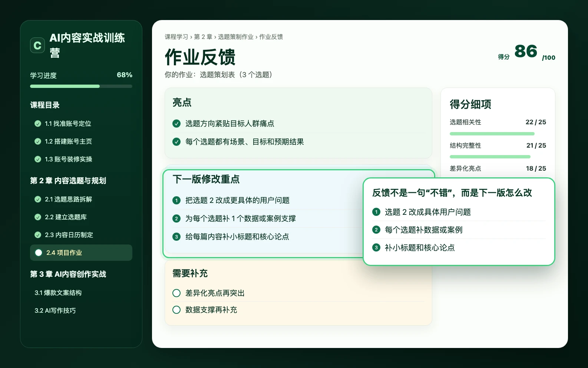The image size is (588, 368).
Task: Click number 2 badge beside 为每个选题补 1 个数据或案例支撑
Action: point(176,218)
